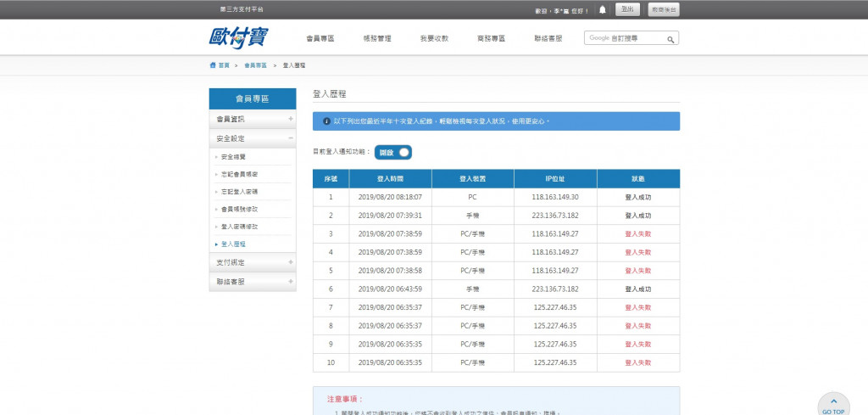Click device PC/手機 in row 4
868x415 pixels.
tap(473, 252)
